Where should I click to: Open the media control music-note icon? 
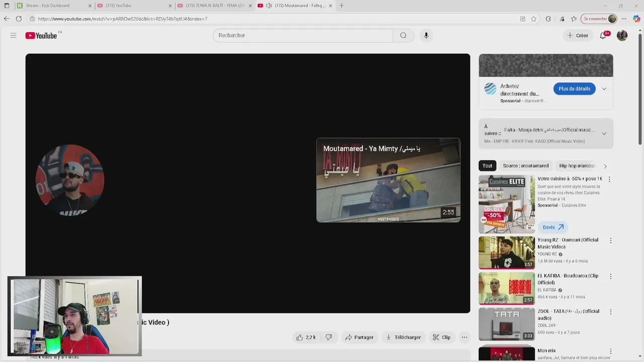click(x=561, y=19)
